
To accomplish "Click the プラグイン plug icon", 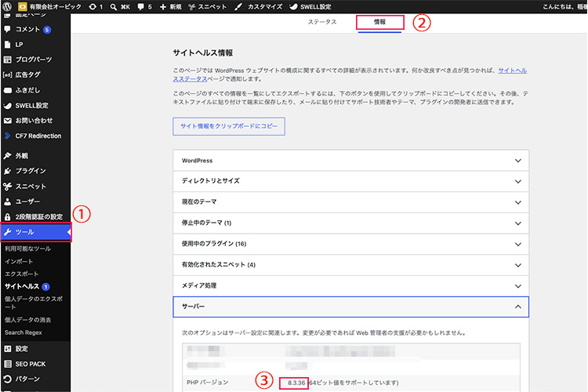I will [7, 171].
